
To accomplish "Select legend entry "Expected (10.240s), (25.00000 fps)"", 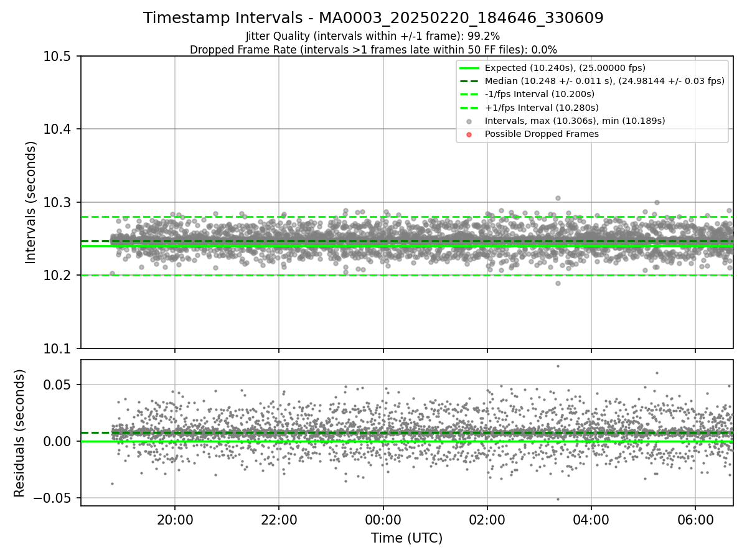I will click(x=565, y=68).
